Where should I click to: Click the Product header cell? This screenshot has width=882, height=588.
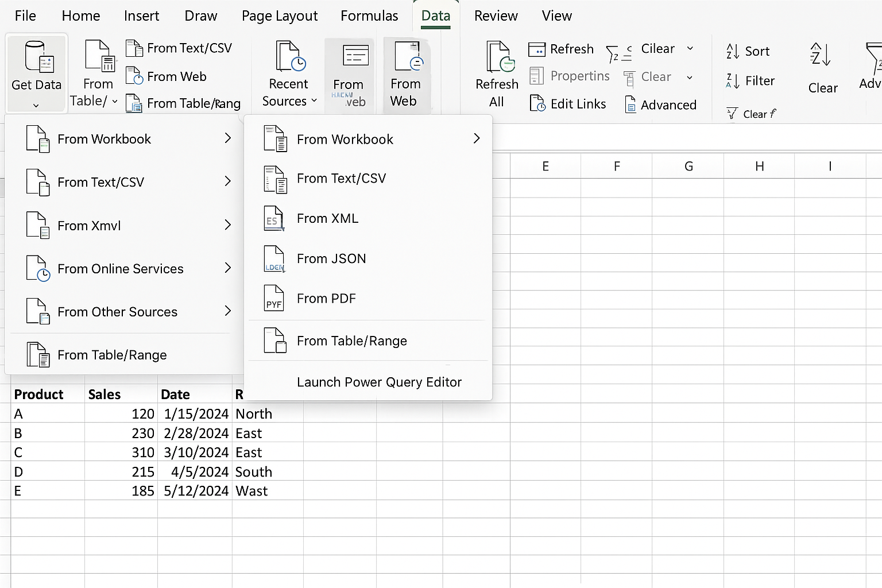48,394
